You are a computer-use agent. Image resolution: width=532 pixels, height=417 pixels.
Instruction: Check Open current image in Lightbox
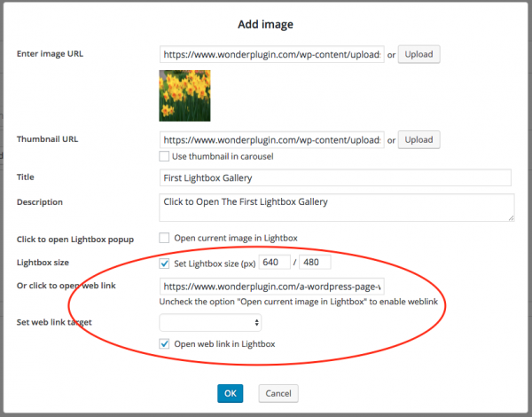(x=164, y=238)
